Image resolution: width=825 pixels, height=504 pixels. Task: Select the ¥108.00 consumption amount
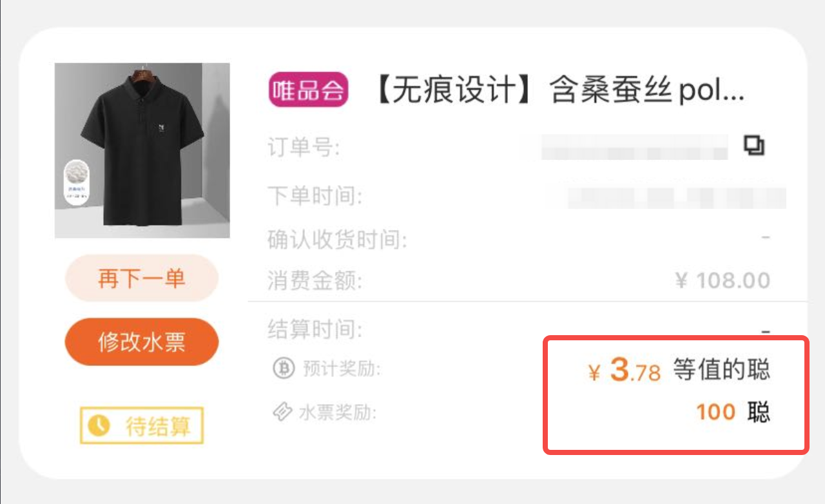coord(723,280)
